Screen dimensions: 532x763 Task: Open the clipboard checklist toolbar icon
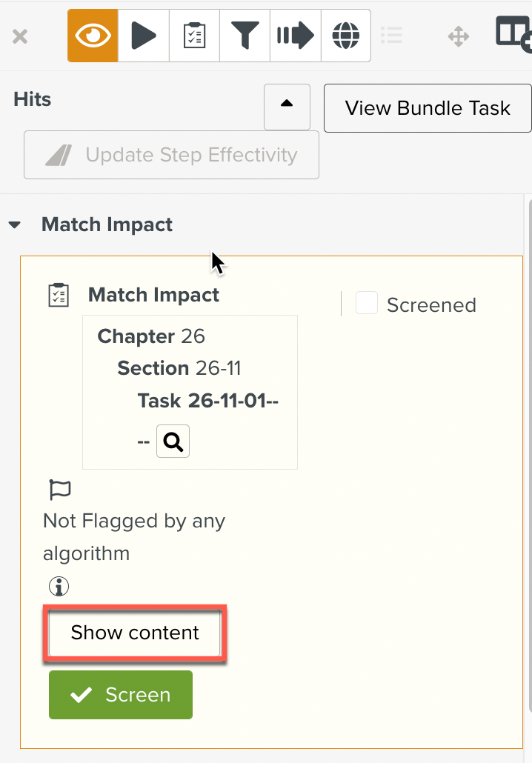click(x=194, y=35)
